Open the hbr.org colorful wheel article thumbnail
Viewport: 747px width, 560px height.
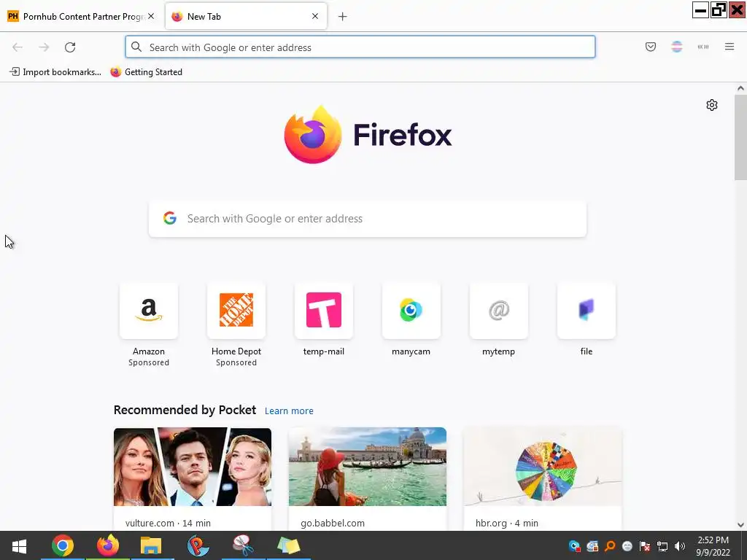[x=543, y=467]
